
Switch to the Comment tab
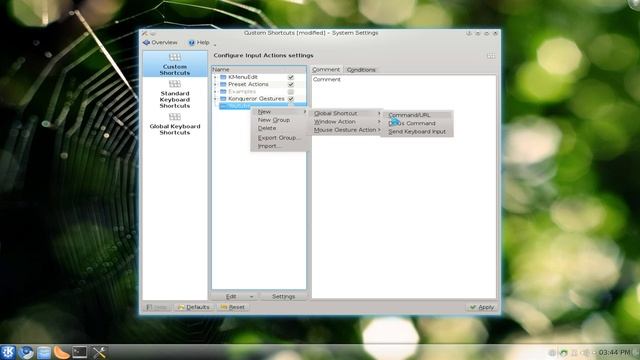tap(326, 70)
